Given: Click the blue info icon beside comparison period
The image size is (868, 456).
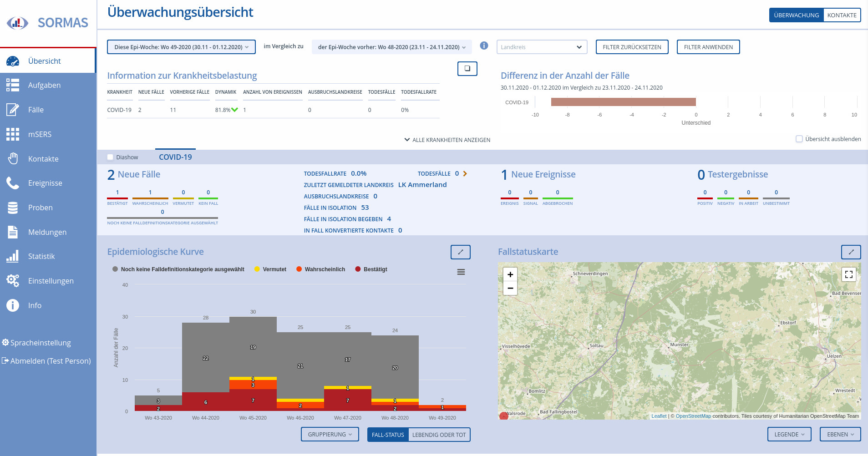Looking at the screenshot, I should tap(484, 46).
